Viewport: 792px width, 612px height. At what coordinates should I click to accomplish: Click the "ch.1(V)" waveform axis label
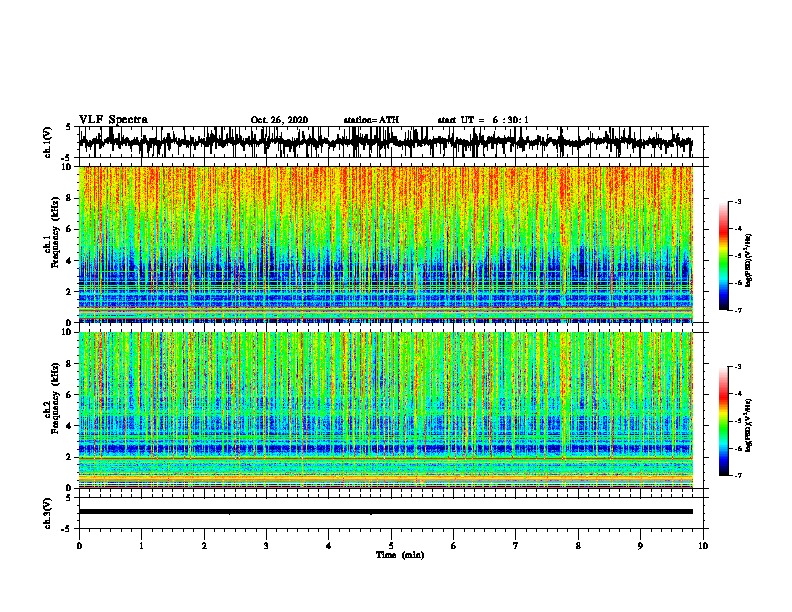tap(47, 142)
